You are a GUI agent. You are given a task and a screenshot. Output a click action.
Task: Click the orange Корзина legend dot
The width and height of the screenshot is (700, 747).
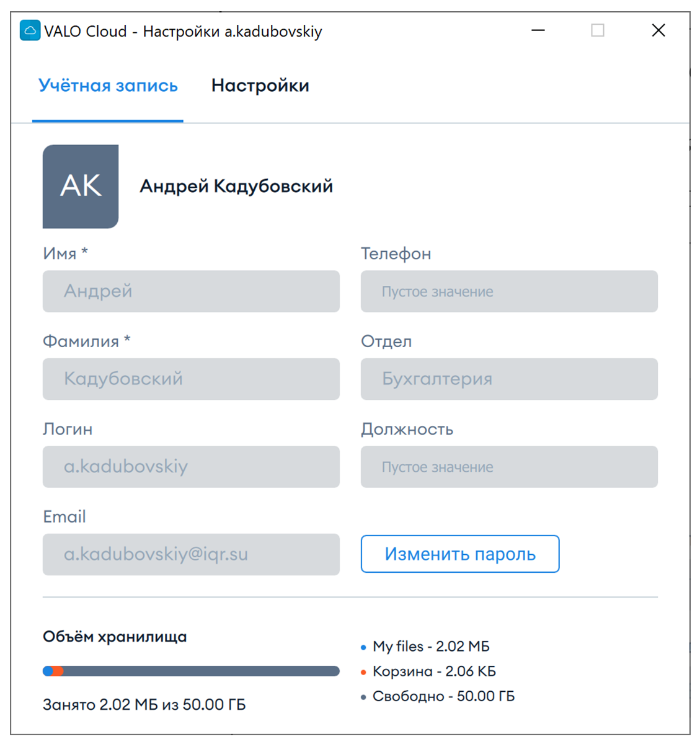click(363, 672)
